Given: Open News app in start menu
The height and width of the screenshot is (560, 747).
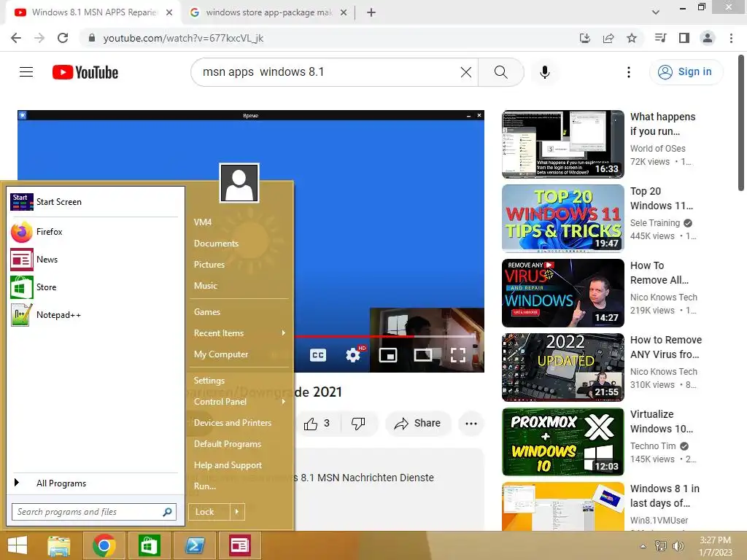Looking at the screenshot, I should [94, 260].
